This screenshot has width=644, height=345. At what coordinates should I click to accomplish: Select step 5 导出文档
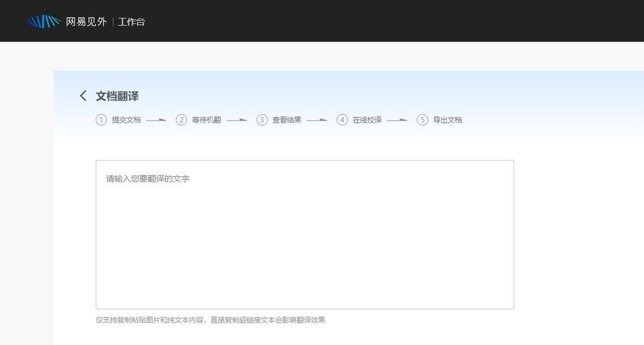tap(439, 120)
